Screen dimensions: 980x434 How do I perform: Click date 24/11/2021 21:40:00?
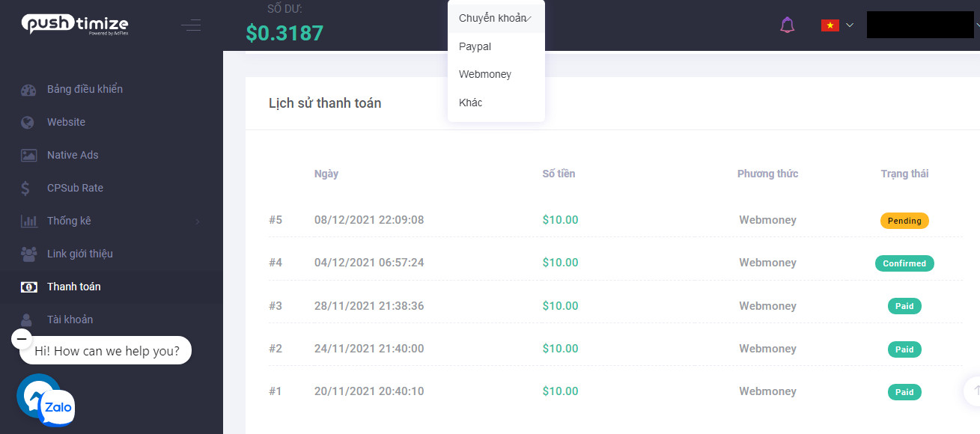click(369, 349)
